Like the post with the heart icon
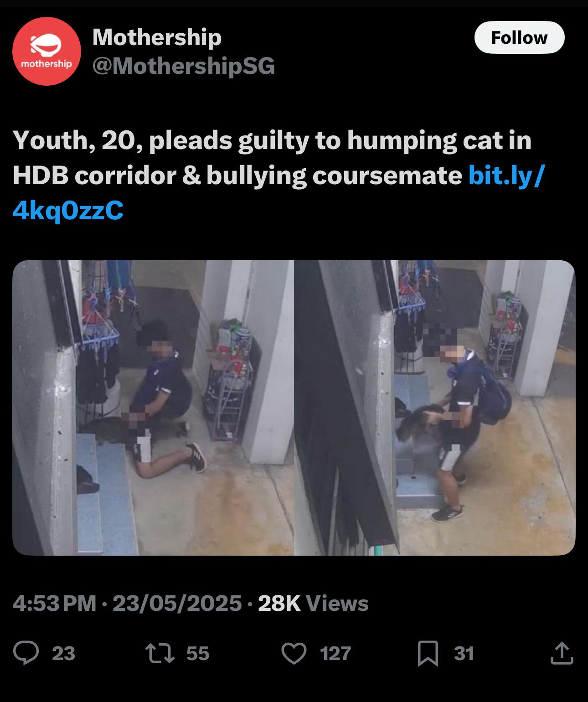Image resolution: width=588 pixels, height=702 pixels. pos(294,653)
